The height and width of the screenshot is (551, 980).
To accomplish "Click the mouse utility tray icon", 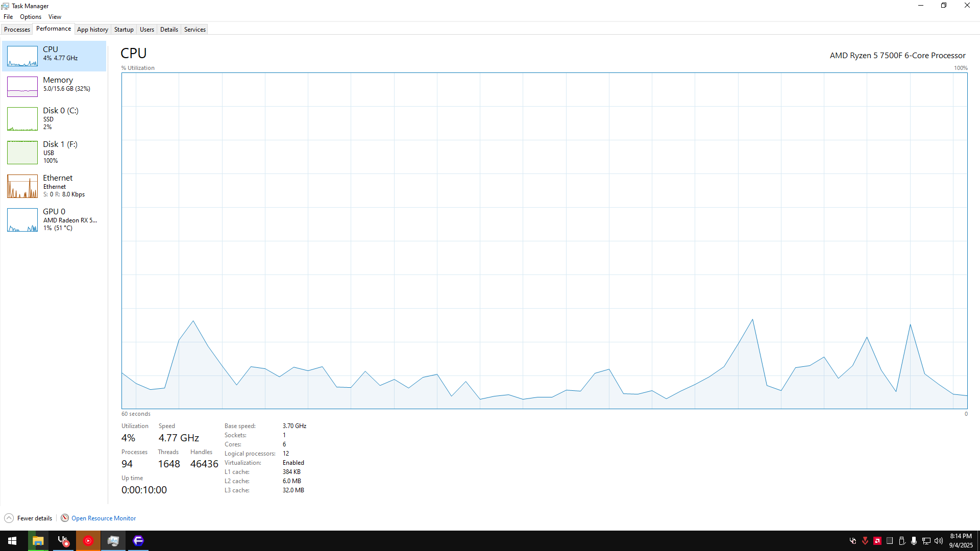I will click(x=852, y=541).
